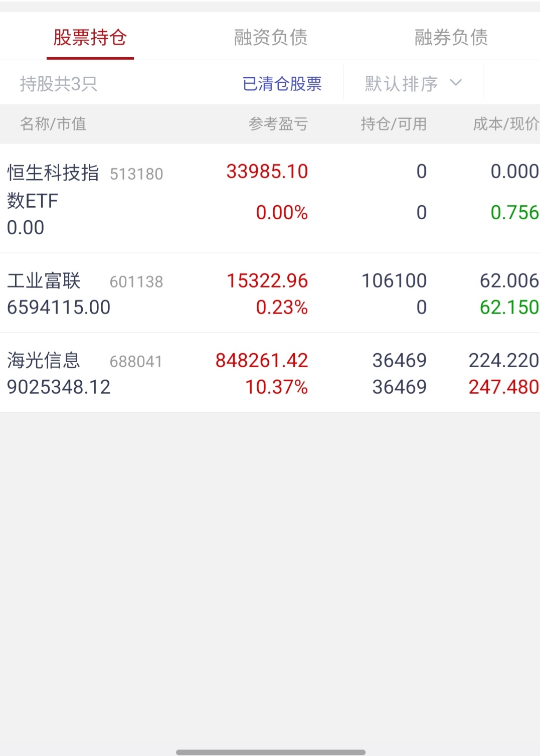
Task: Expand the 默认排序 dropdown
Action: (x=402, y=84)
